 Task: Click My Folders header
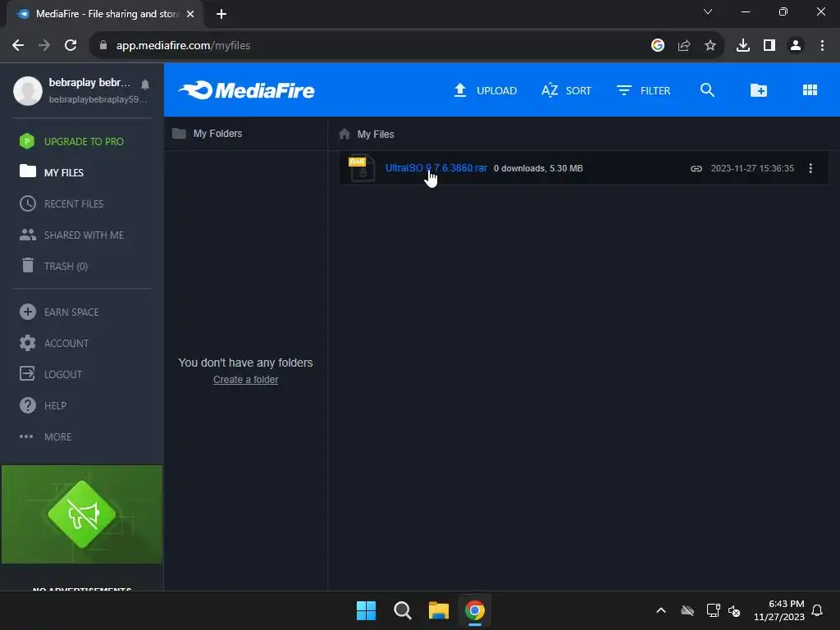[208, 134]
